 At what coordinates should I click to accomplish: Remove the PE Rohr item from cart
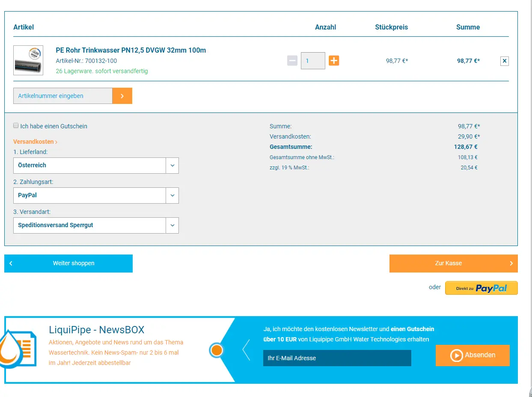pyautogui.click(x=504, y=61)
